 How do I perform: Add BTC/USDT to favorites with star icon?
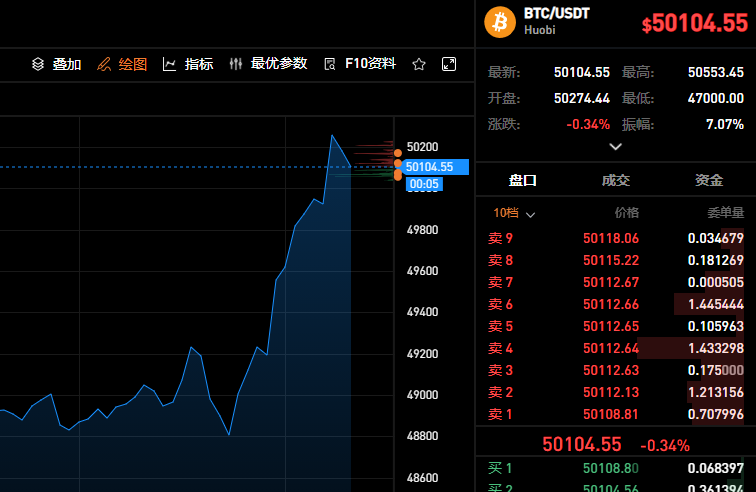point(419,64)
